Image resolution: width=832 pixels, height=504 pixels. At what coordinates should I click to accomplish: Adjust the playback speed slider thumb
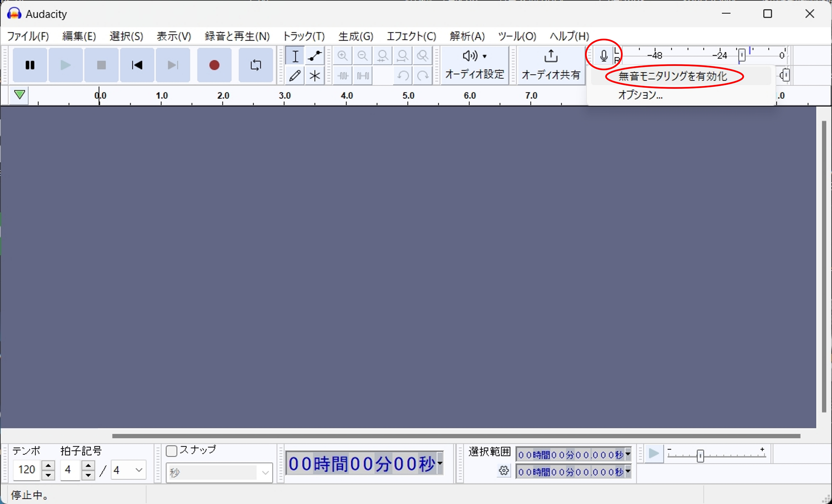click(x=700, y=456)
